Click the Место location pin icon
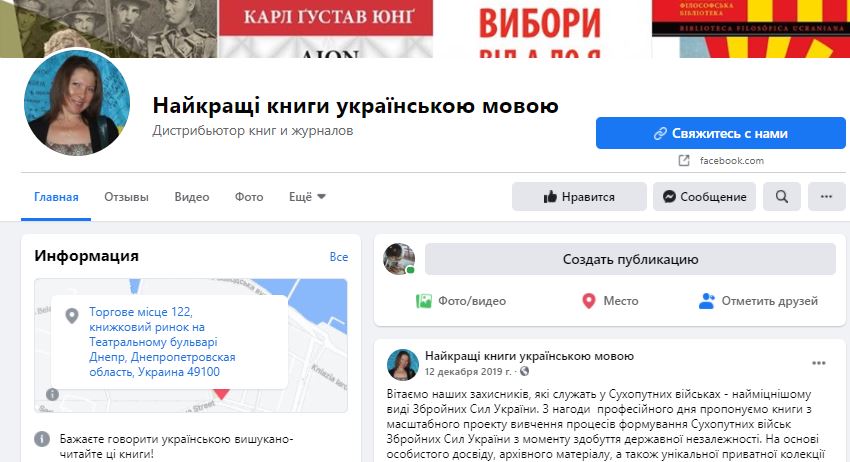Screen dimensions: 850x462 click(x=589, y=301)
